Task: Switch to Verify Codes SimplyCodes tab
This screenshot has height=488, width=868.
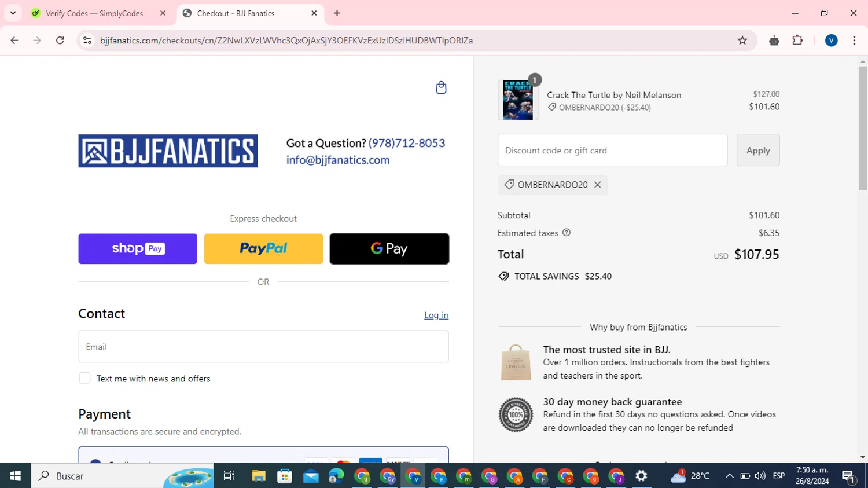Action: [x=94, y=13]
